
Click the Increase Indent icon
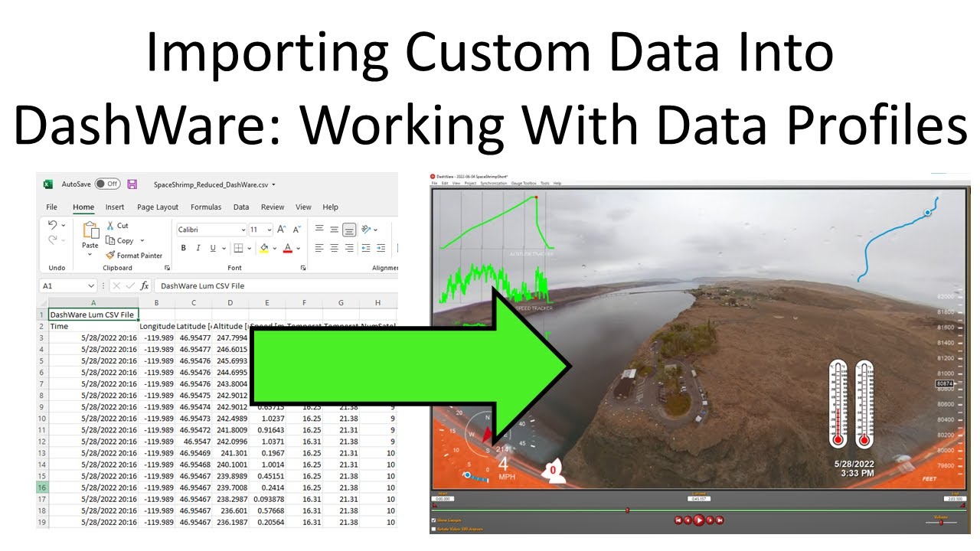click(381, 248)
